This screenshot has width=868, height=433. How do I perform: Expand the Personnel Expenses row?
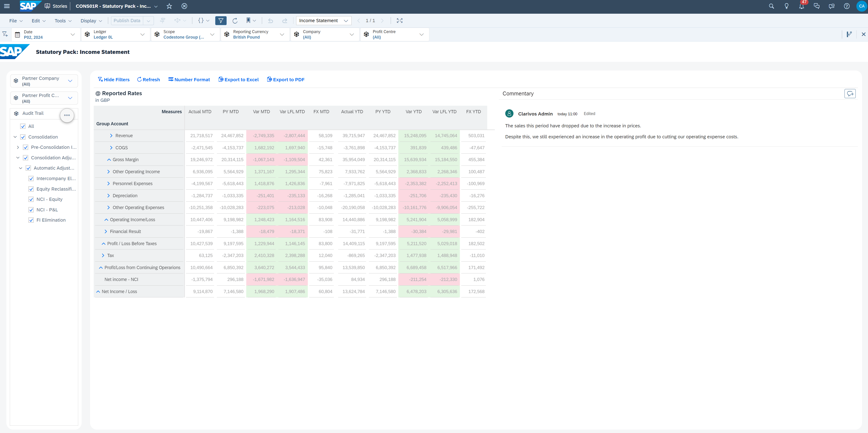(109, 184)
